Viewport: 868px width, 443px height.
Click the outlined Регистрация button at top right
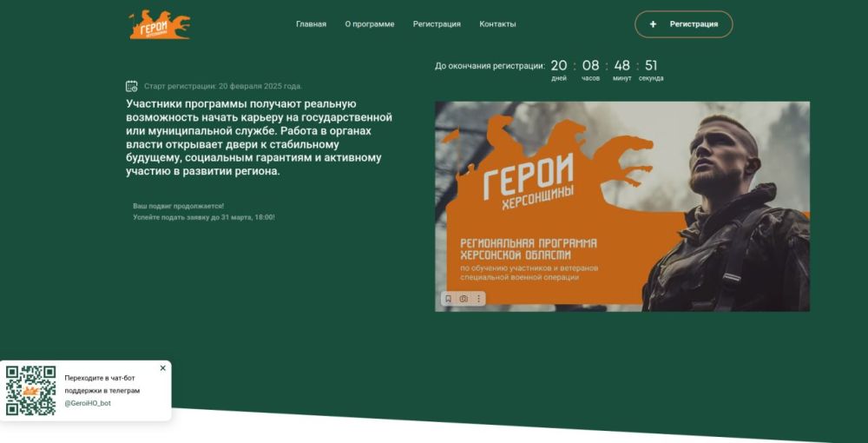coord(684,24)
